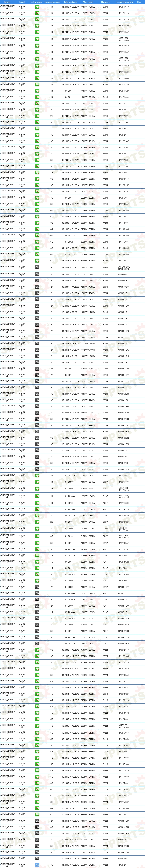Screen dimensions: 145x868
Task: Click petrol fuel icon in M 272.965 row
Action: [x=37, y=656]
